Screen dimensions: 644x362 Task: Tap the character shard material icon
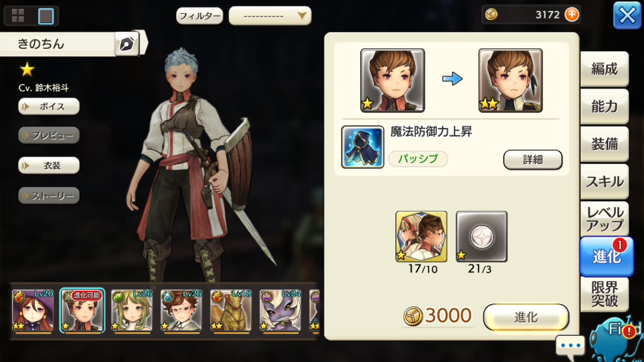click(421, 237)
